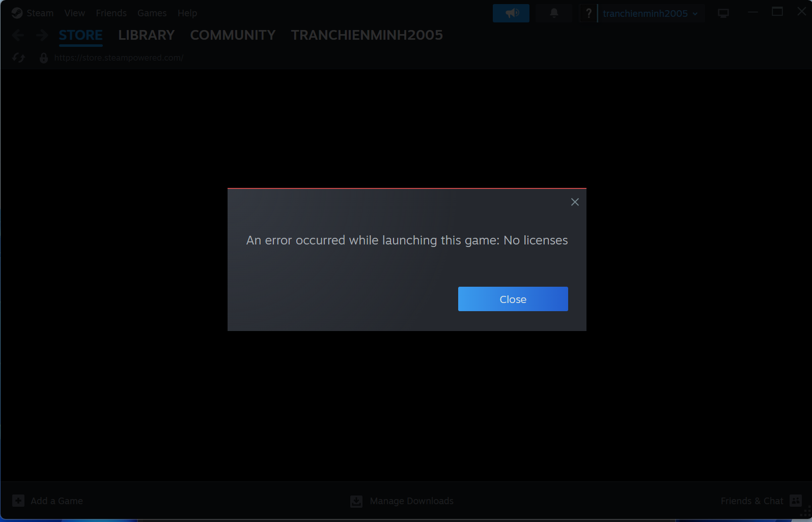Open the Friends menu
This screenshot has width=812, height=522.
pos(111,13)
